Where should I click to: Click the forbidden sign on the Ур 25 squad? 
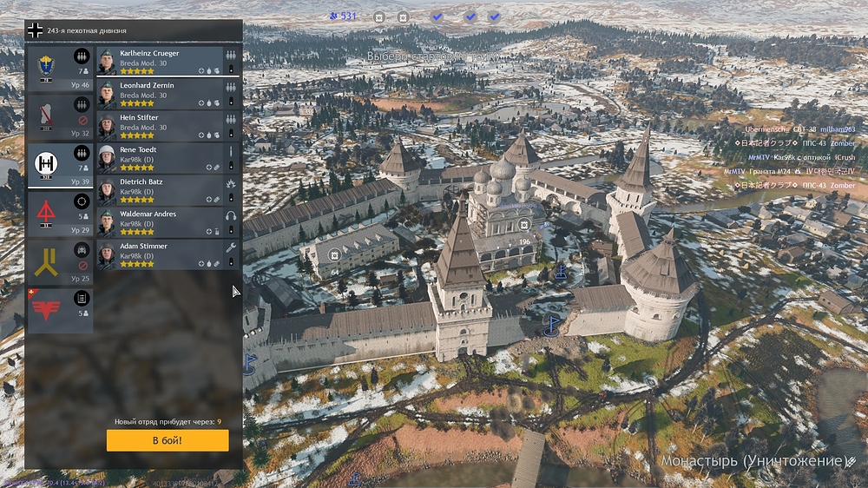coord(83,266)
